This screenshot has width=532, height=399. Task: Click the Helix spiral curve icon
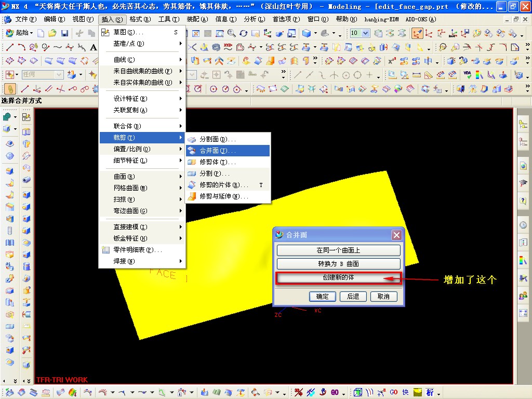point(216,47)
